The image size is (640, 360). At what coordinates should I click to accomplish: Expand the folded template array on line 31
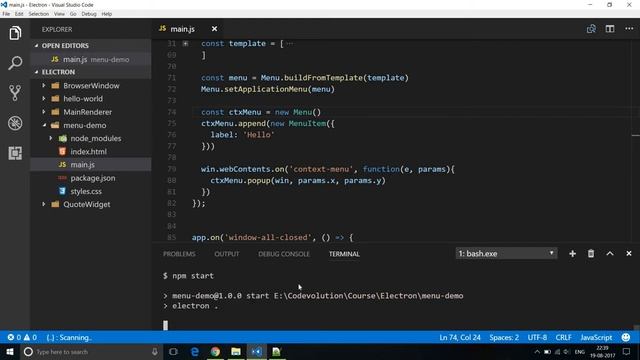click(x=185, y=43)
